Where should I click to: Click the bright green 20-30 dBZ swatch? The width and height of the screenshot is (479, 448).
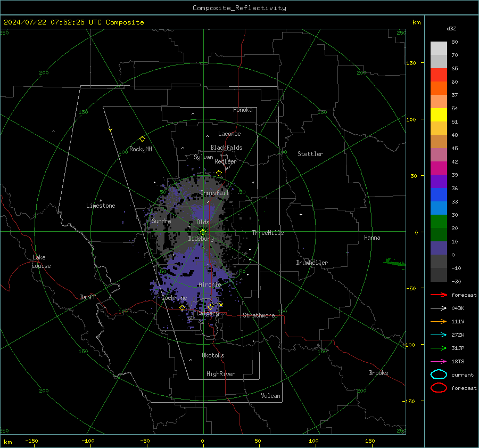point(439,222)
